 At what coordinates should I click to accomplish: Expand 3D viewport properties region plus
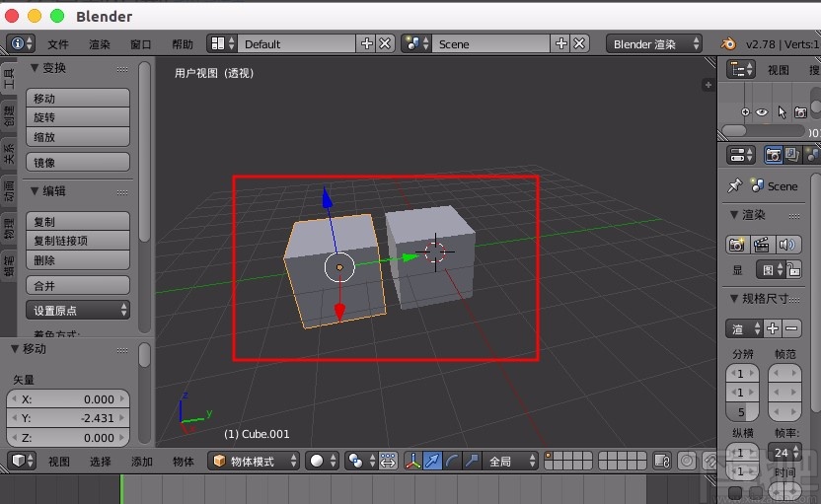click(708, 85)
